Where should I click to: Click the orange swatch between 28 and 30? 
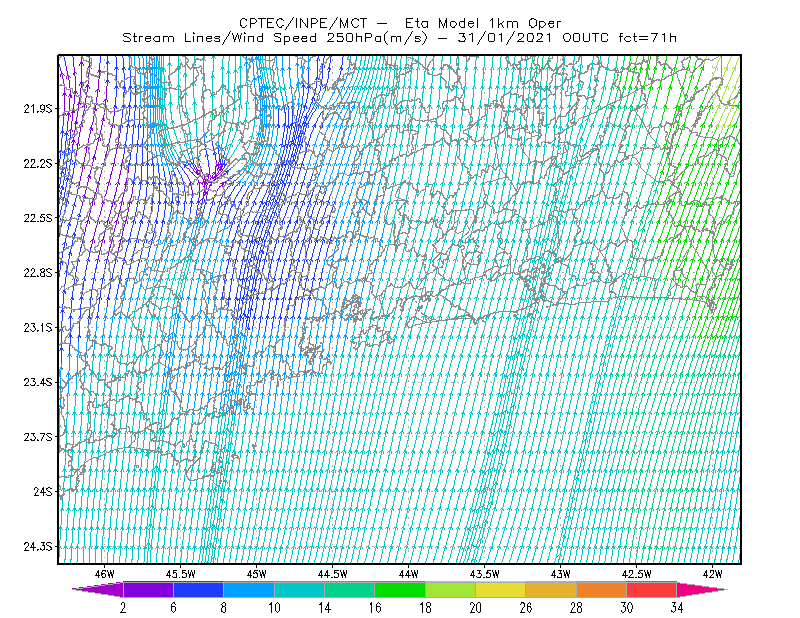tap(602, 589)
